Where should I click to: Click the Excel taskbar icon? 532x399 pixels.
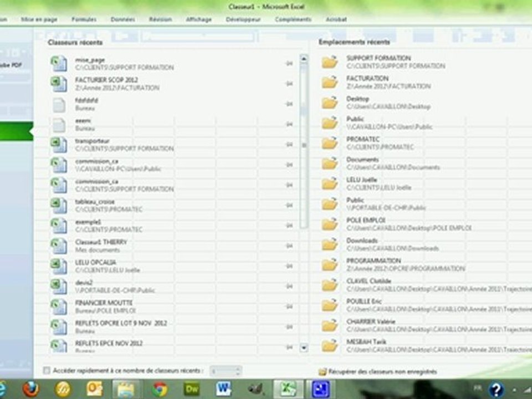pyautogui.click(x=287, y=389)
